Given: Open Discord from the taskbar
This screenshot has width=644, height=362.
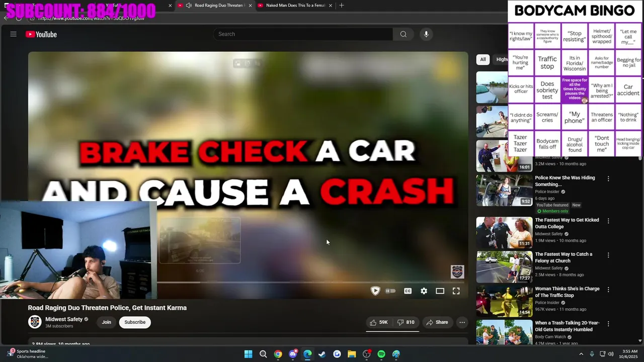Looking at the screenshot, I should pos(293,354).
